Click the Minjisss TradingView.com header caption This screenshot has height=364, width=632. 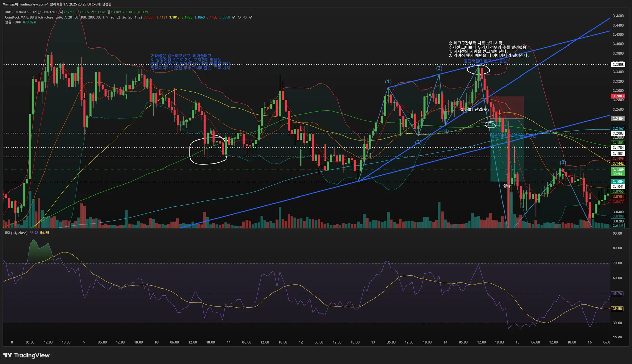pyautogui.click(x=57, y=4)
